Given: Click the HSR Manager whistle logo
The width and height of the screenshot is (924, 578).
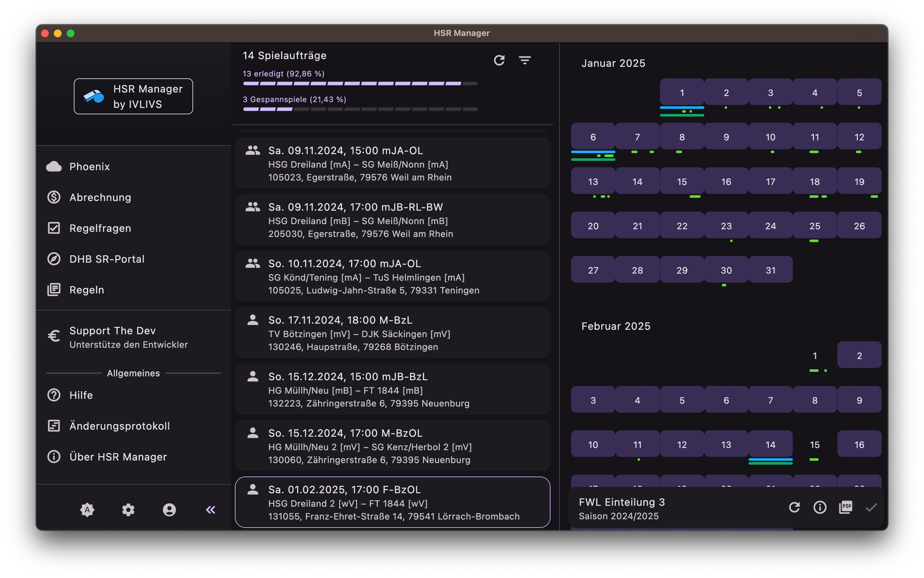Looking at the screenshot, I should (x=94, y=96).
